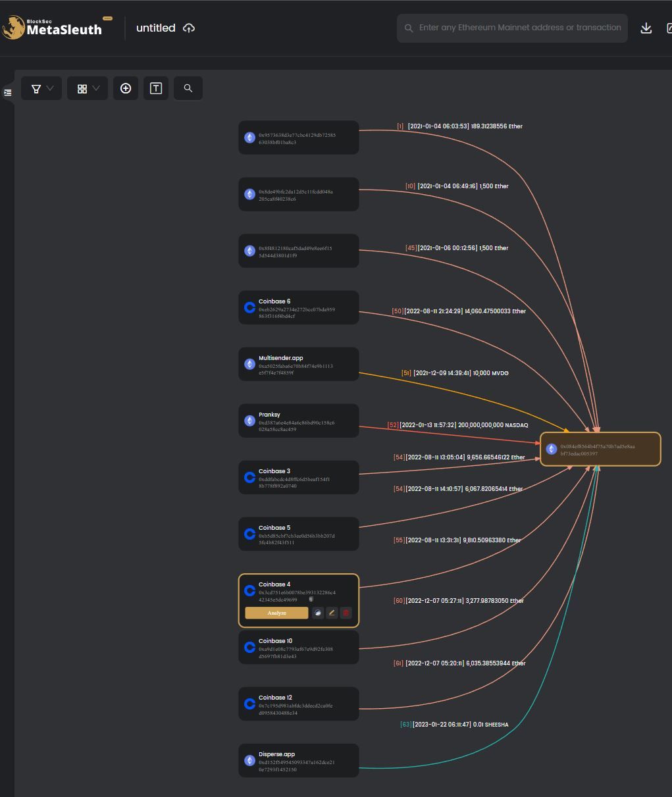Screen dimensions: 672x797
Task: Click the highlighted destination address 0x084ef8564
Action: pyautogui.click(x=598, y=450)
